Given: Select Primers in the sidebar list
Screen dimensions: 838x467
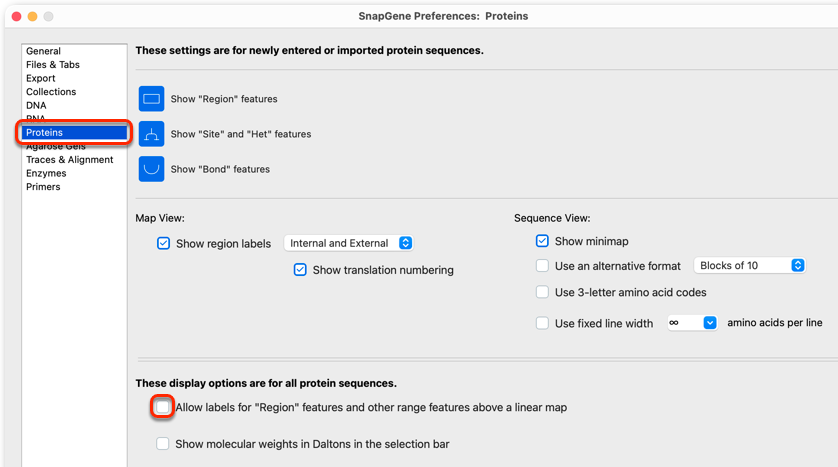Looking at the screenshot, I should [43, 187].
